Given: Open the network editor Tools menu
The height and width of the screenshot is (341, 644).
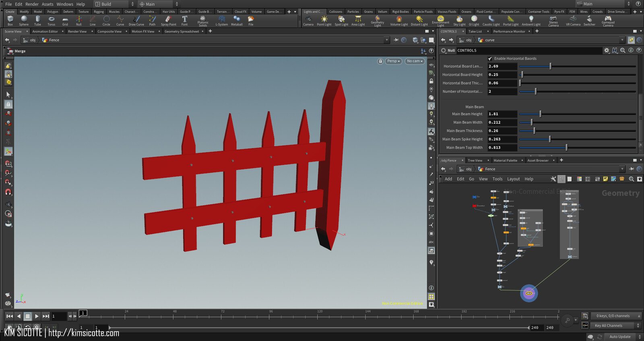Looking at the screenshot, I should [x=497, y=179].
